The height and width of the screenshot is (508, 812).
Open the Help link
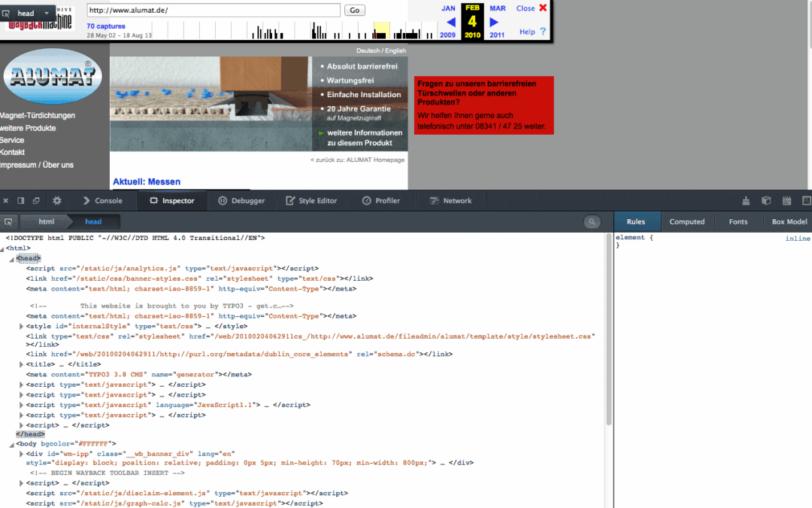(x=527, y=32)
